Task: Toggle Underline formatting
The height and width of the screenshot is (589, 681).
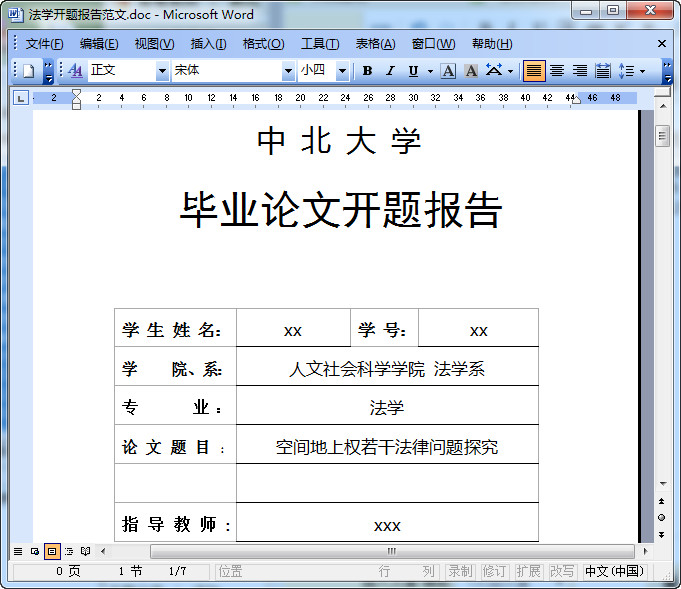Action: click(x=413, y=70)
